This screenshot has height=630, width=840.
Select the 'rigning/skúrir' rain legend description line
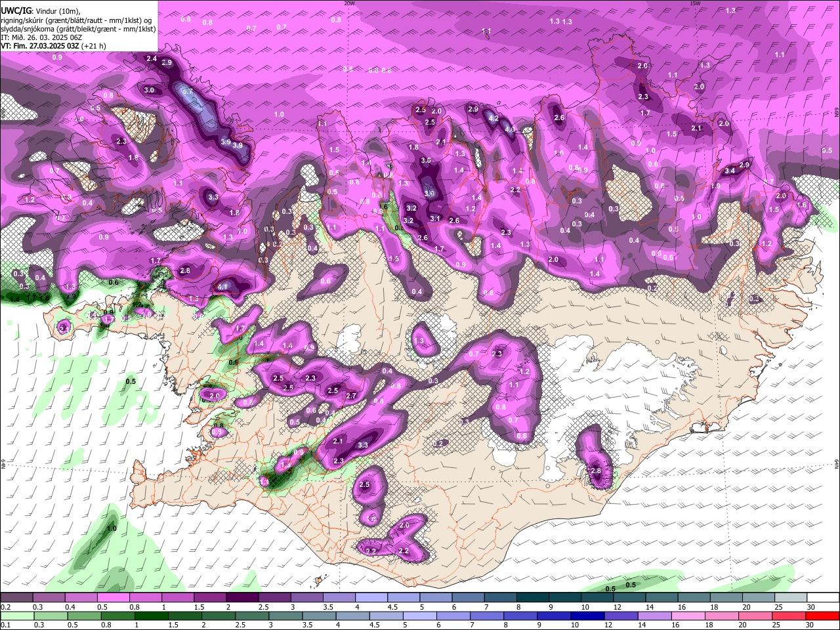click(76, 20)
